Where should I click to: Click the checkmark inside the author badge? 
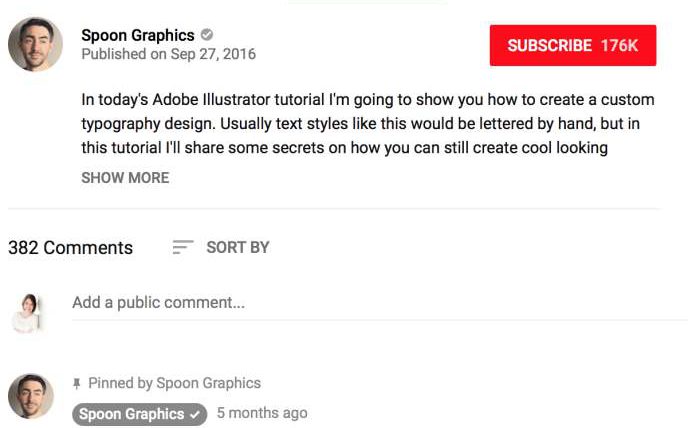click(195, 415)
